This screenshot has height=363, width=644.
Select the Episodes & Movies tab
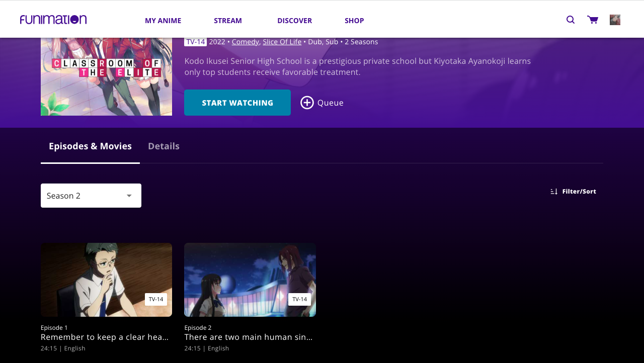click(90, 146)
